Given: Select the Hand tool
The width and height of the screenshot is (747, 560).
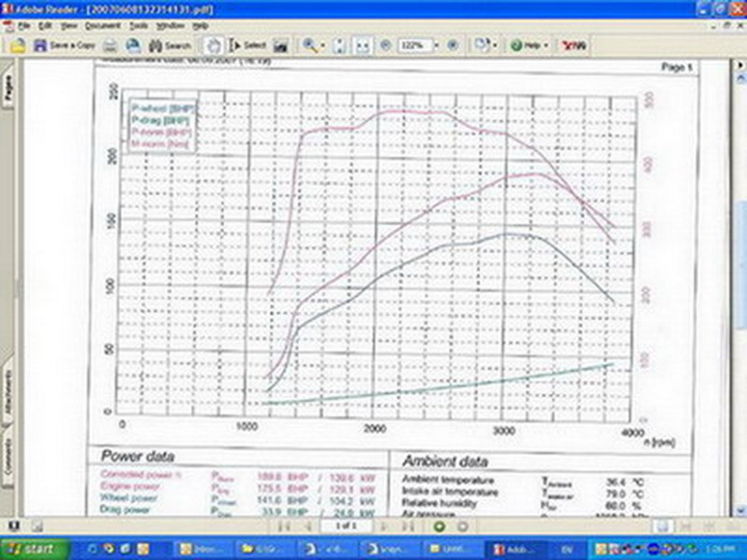Looking at the screenshot, I should coord(214,45).
